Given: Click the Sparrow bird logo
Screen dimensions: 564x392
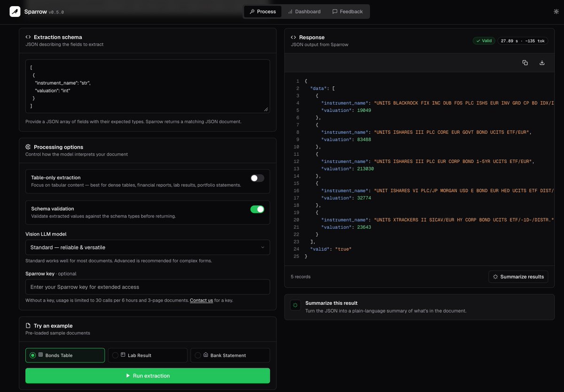Looking at the screenshot, I should 16,12.
